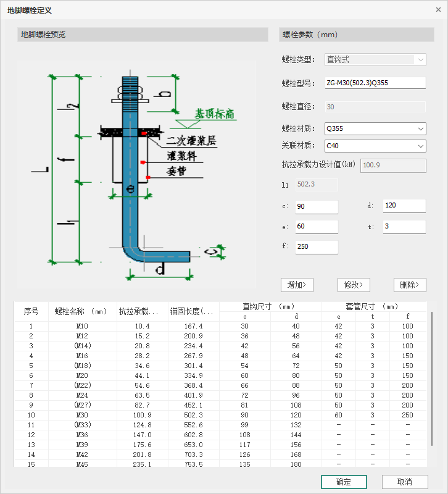Confirm with the 确定 button

(x=344, y=482)
